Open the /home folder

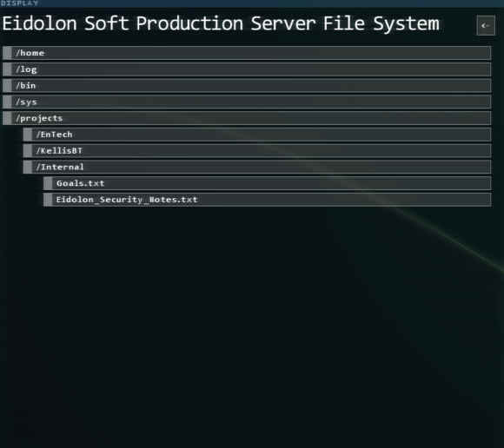coord(247,53)
